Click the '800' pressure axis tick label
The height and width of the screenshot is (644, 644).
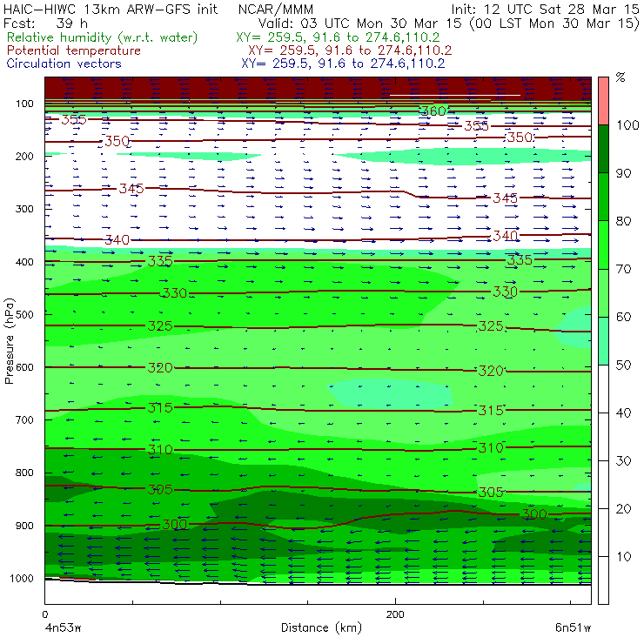tap(24, 473)
